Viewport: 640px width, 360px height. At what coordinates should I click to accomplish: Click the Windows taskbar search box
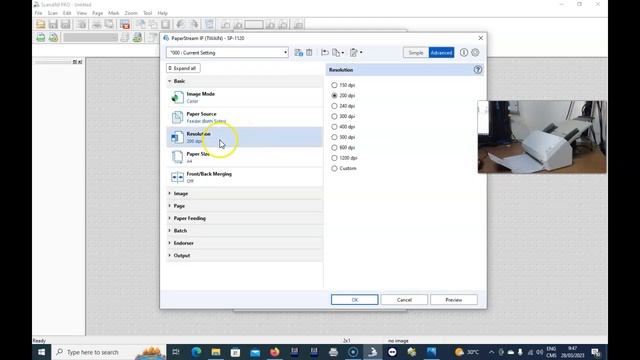109,352
